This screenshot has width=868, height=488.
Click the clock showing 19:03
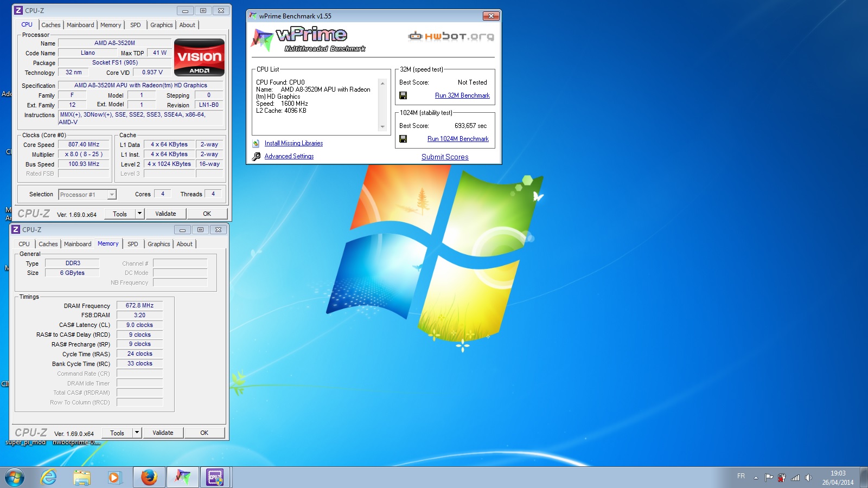click(x=838, y=473)
